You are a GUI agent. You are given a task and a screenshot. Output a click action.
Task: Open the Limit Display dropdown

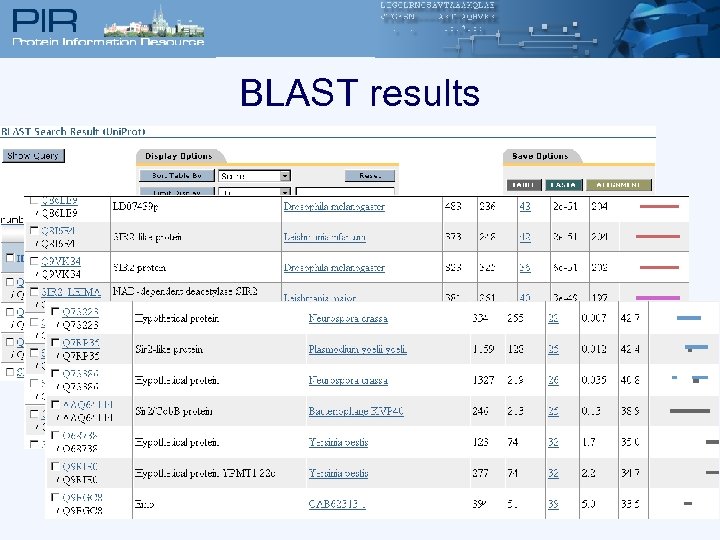[x=254, y=191]
